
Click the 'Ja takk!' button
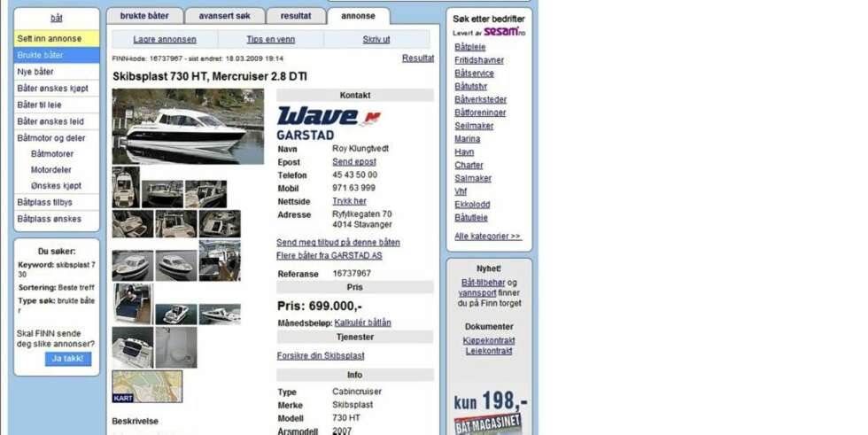[68, 359]
